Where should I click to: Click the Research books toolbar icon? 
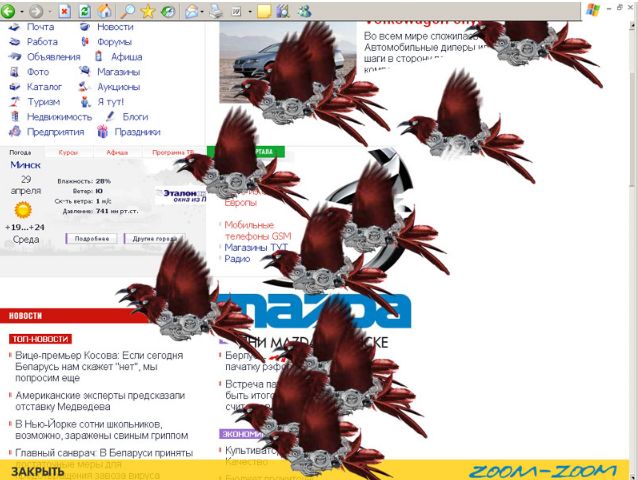coord(283,11)
